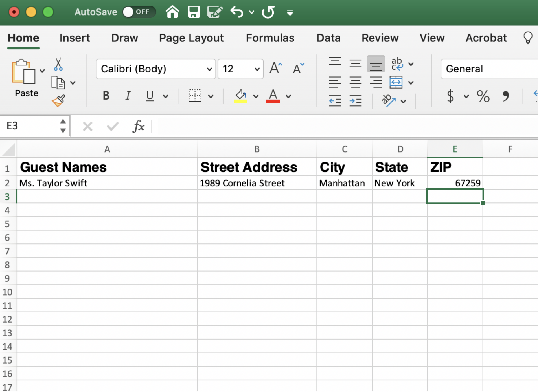Click the Save As edit icon
Viewport: 539px width, 392px height.
(215, 12)
